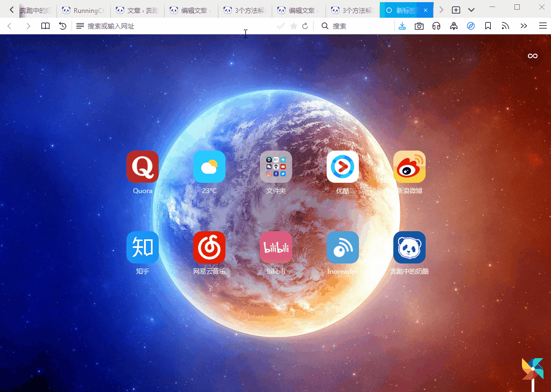Reload the current page
Viewport: 551px width, 392px height.
coord(305,26)
